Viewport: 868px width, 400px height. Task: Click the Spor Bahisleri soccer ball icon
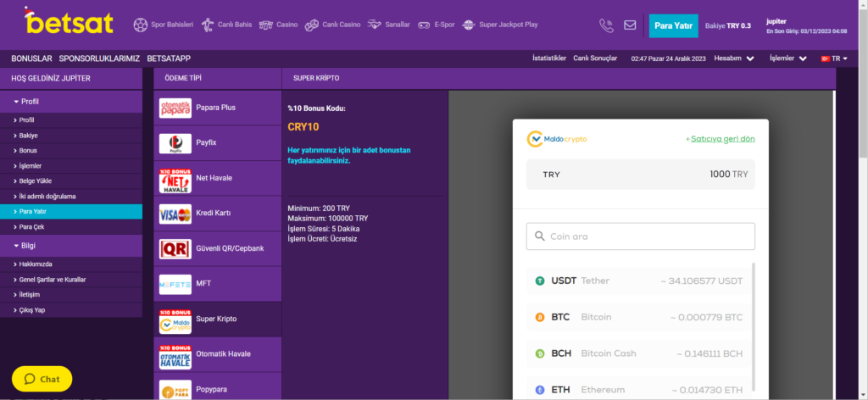point(141,25)
